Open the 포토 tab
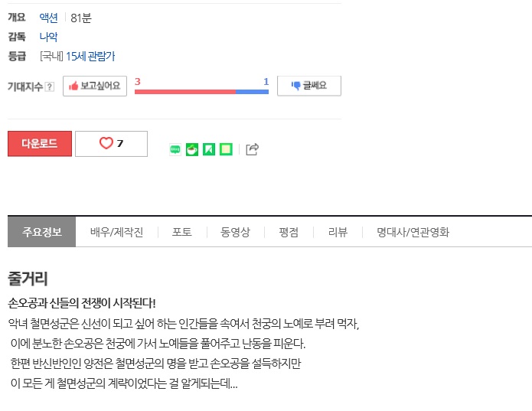The image size is (532, 411). [x=182, y=233]
